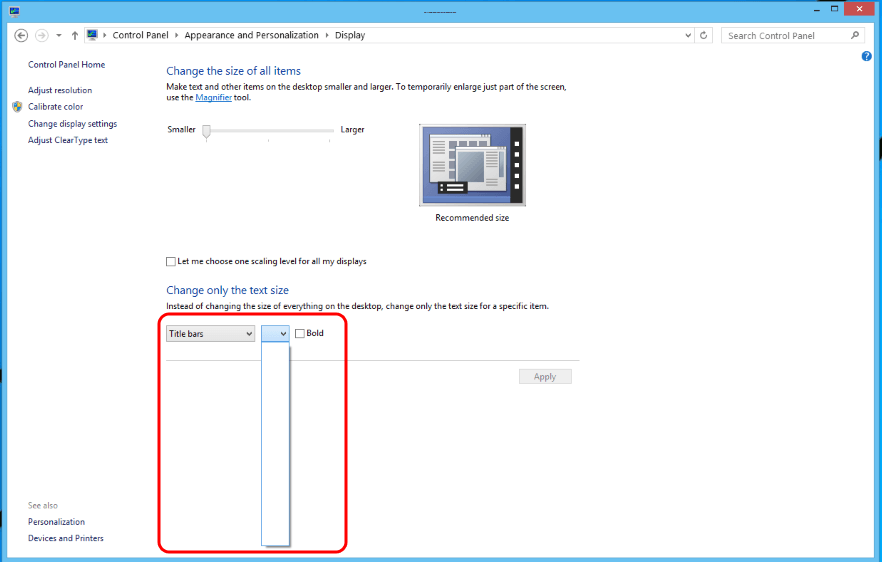Click the window system icon in title bar

click(x=14, y=10)
